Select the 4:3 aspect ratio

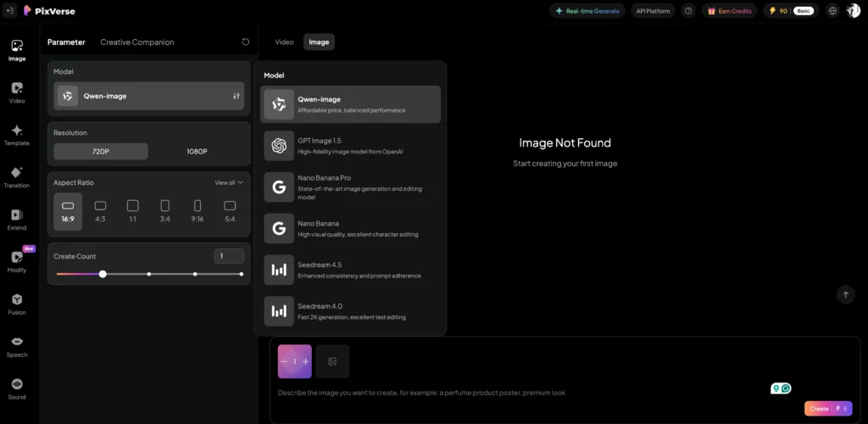pyautogui.click(x=100, y=211)
